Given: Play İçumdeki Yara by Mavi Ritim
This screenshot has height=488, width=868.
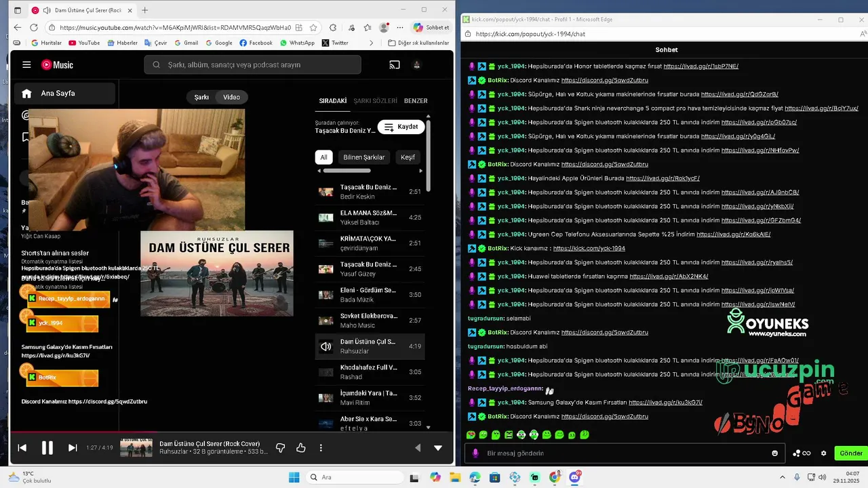Looking at the screenshot, I should point(370,398).
